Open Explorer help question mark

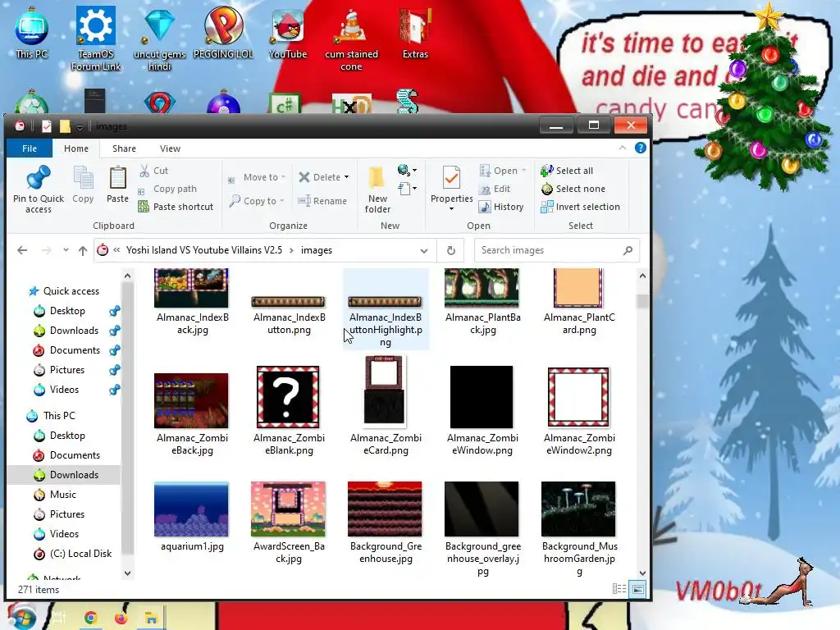640,148
